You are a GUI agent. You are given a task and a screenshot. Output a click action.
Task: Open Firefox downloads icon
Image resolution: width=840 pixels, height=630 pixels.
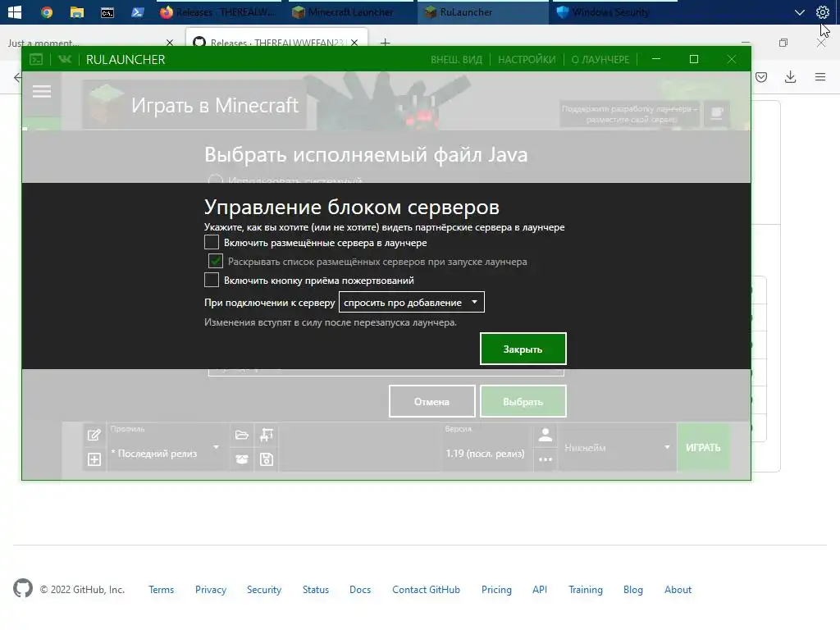click(x=790, y=77)
